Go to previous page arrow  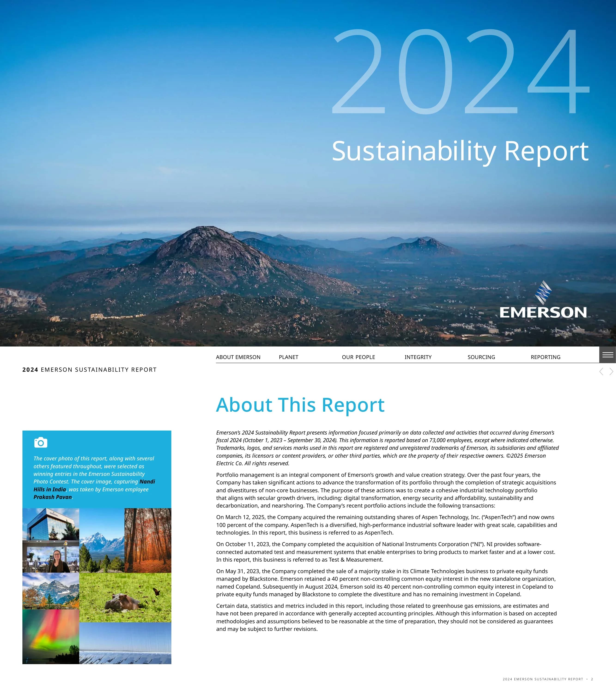(x=601, y=371)
